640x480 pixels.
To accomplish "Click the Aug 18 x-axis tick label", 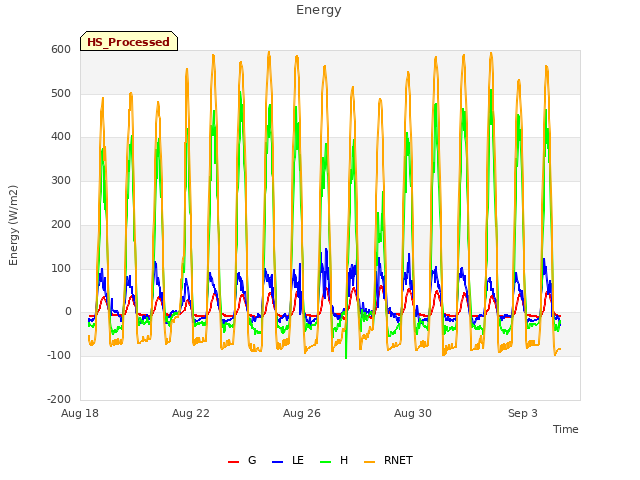I will [x=80, y=413].
